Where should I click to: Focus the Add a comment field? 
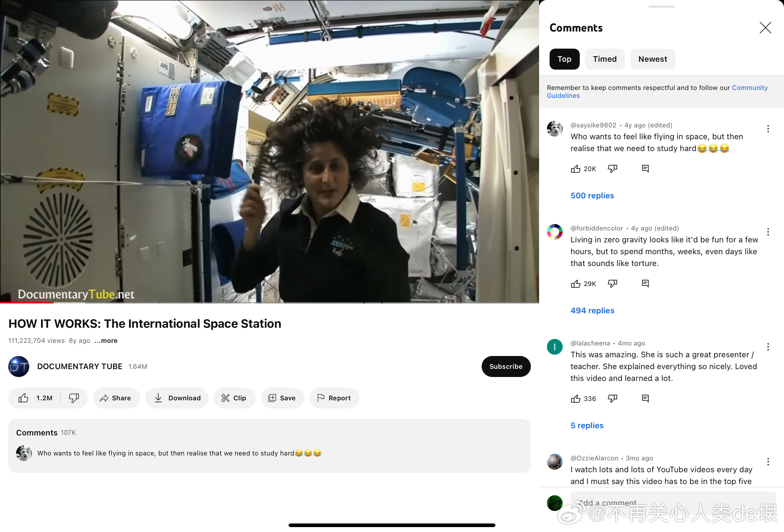[x=673, y=503]
